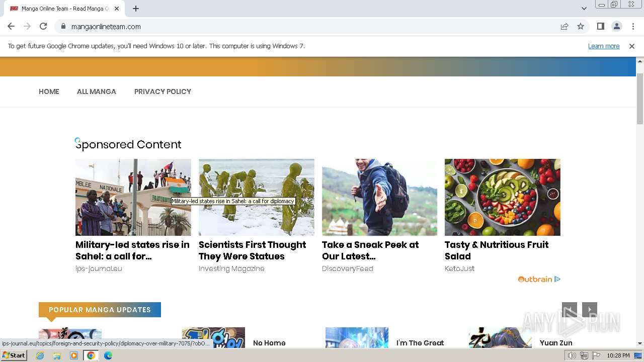The image size is (644, 362).
Task: Open the Yuan Zun cover thumbnail
Action: pos(500,337)
